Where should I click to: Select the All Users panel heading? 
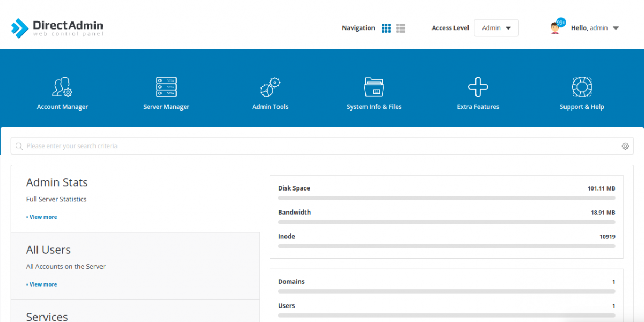coord(49,250)
